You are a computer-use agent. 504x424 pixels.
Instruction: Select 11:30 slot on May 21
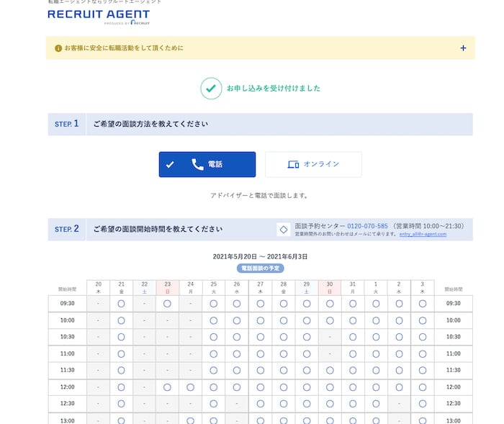[121, 370]
